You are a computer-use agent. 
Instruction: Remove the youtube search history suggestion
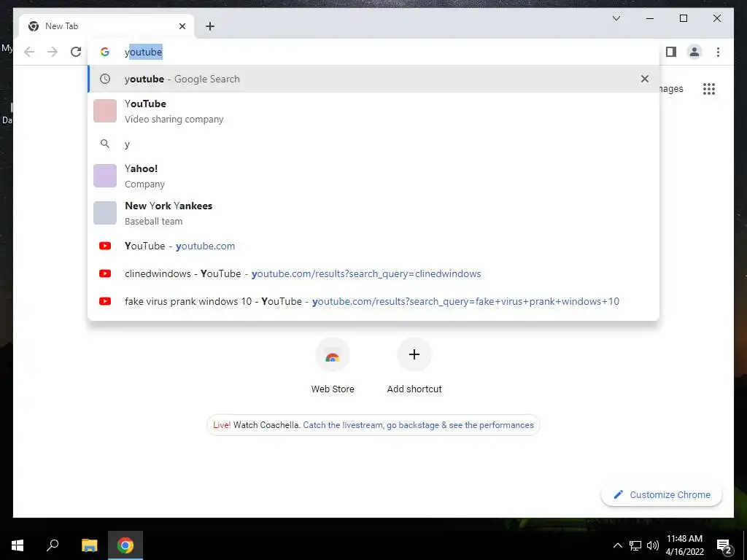click(645, 79)
